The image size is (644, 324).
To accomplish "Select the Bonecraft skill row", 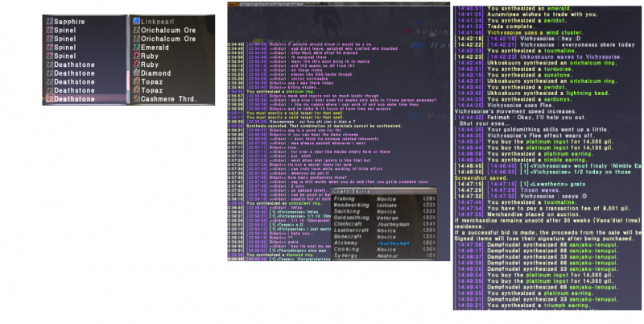I will point(385,237).
